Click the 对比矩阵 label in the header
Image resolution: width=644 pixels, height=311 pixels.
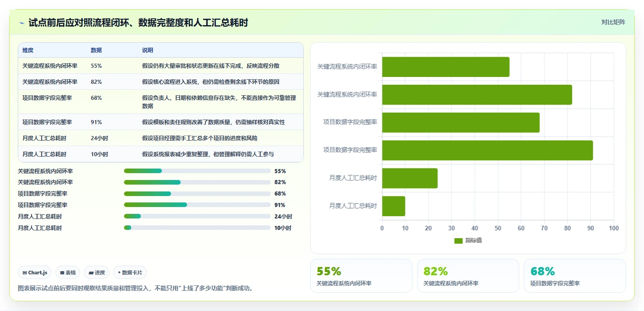coord(613,22)
